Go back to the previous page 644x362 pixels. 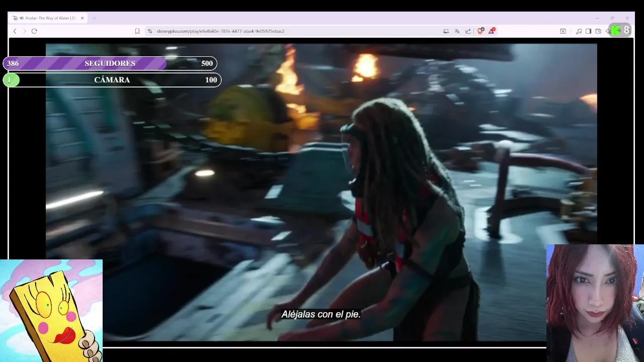[15, 31]
